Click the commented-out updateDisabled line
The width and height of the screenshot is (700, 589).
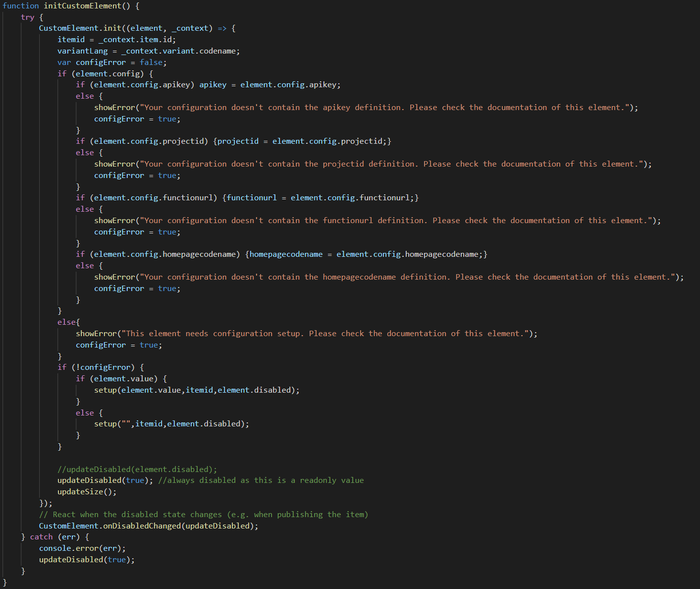click(x=134, y=469)
